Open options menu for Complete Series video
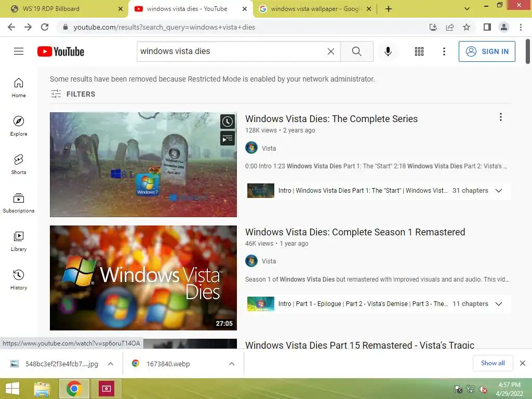532x399 pixels. (x=500, y=117)
